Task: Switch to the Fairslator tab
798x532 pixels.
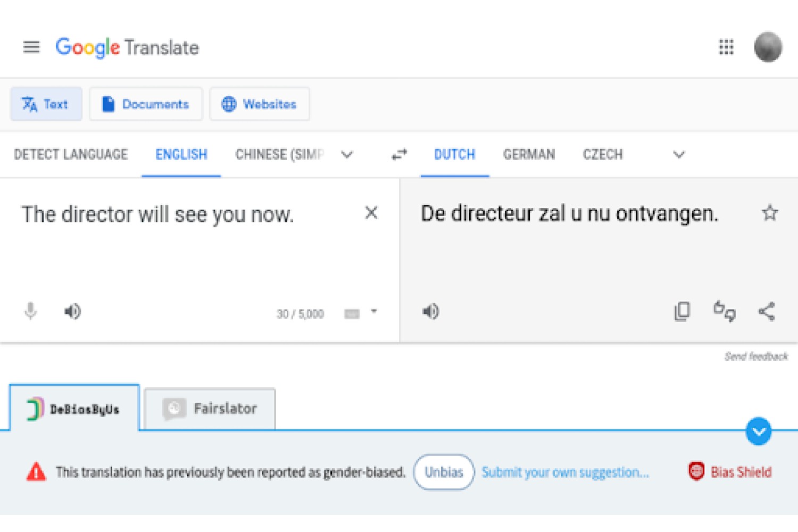Action: [x=210, y=409]
